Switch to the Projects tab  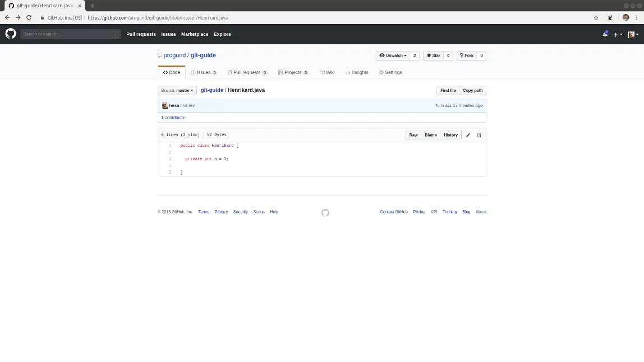(293, 72)
